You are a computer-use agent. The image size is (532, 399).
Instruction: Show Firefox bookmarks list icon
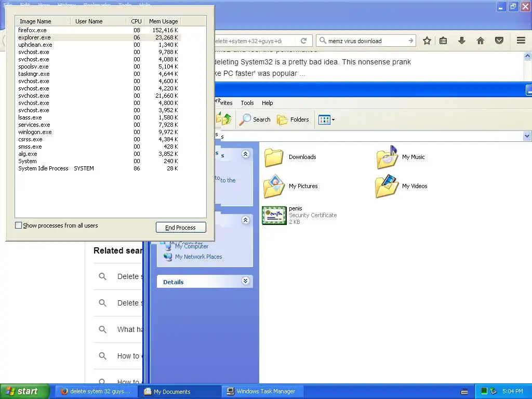(443, 41)
